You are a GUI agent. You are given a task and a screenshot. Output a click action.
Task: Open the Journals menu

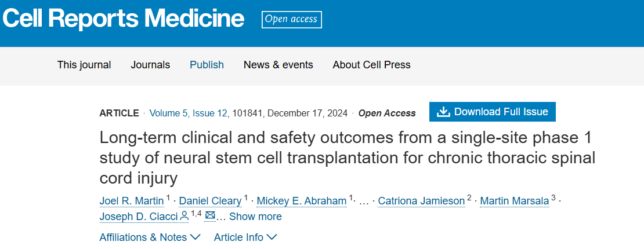pyautogui.click(x=150, y=65)
